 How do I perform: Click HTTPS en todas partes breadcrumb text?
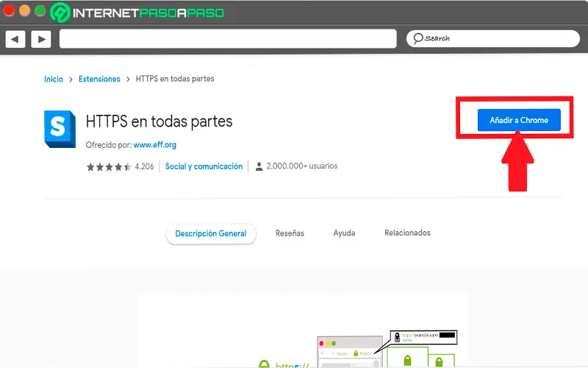(175, 79)
